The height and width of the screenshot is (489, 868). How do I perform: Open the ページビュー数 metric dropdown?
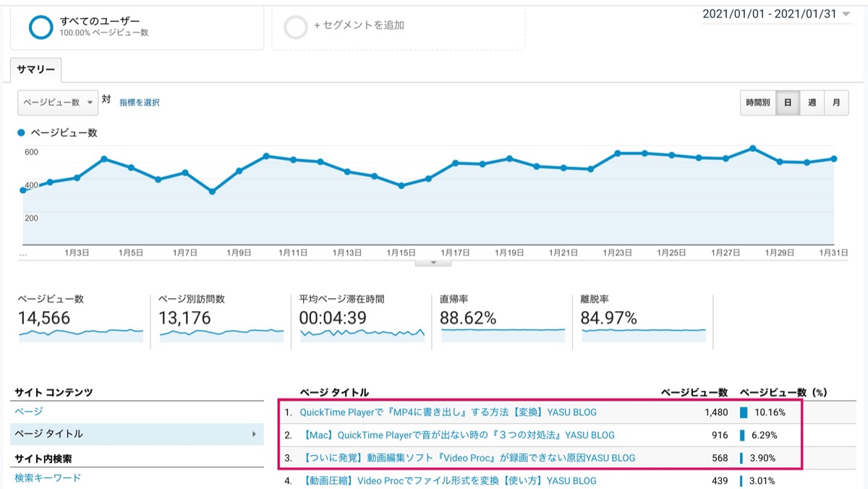(x=58, y=103)
